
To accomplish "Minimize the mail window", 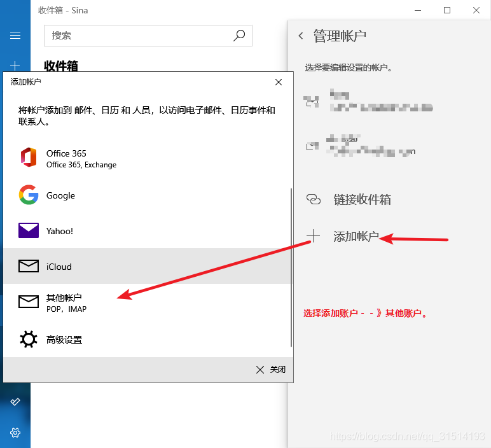I will [418, 10].
